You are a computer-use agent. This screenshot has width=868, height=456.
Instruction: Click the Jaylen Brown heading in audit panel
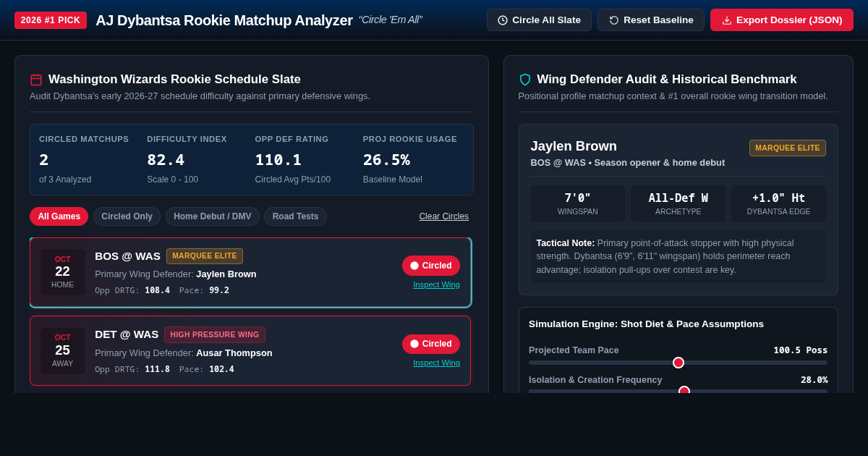pos(574,146)
